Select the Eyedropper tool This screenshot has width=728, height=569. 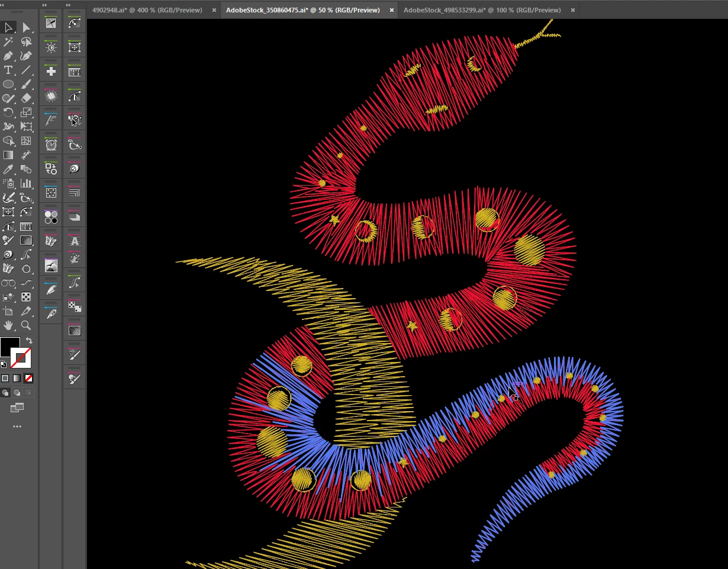point(8,169)
